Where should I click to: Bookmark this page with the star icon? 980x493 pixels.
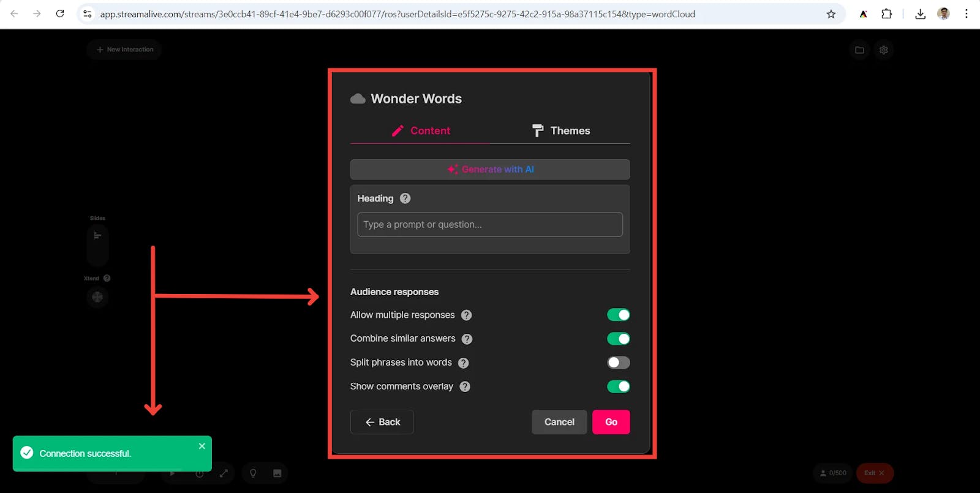pyautogui.click(x=831, y=14)
